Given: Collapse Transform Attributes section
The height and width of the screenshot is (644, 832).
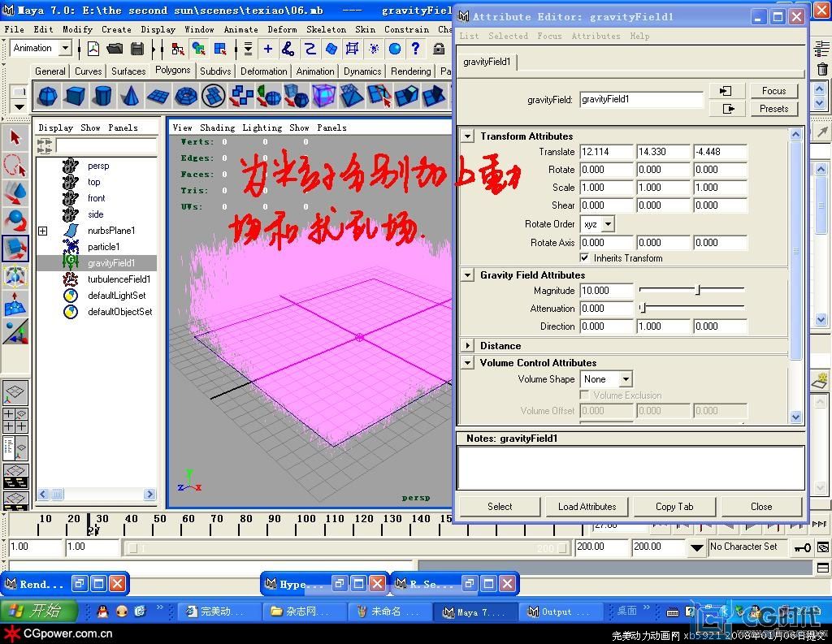Looking at the screenshot, I should pyautogui.click(x=467, y=136).
